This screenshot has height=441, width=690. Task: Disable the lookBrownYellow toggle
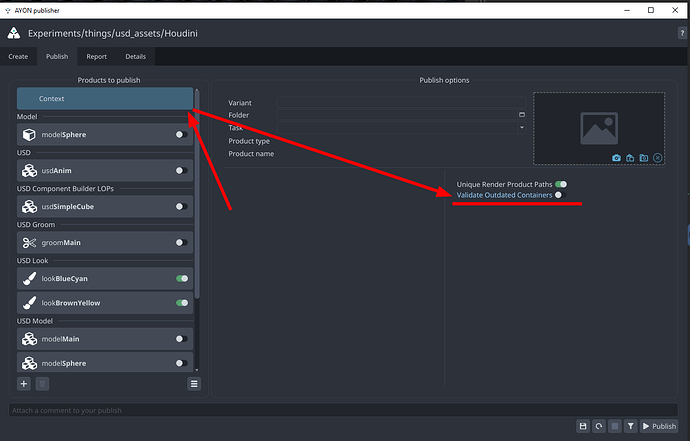[x=182, y=303]
